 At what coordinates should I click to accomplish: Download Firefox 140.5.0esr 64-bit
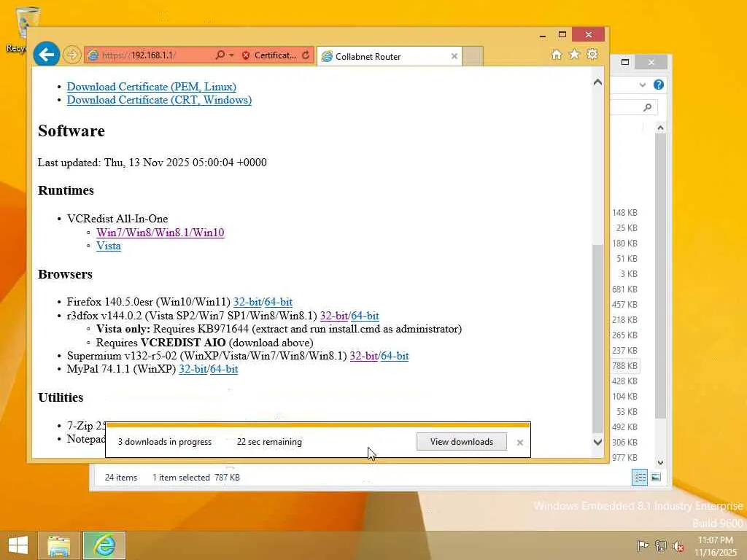click(278, 302)
